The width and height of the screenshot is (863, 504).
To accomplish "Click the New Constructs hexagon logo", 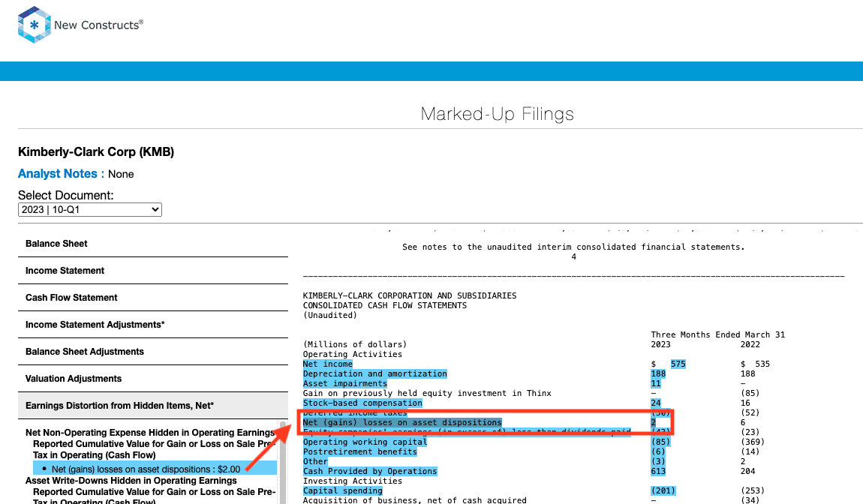I will coord(34,25).
